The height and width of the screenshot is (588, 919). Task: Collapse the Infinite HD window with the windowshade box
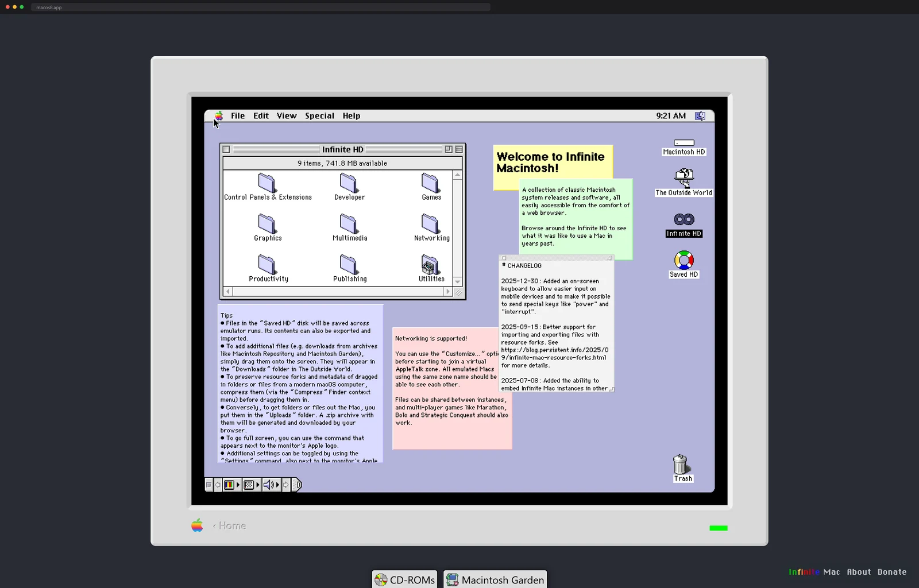(459, 149)
